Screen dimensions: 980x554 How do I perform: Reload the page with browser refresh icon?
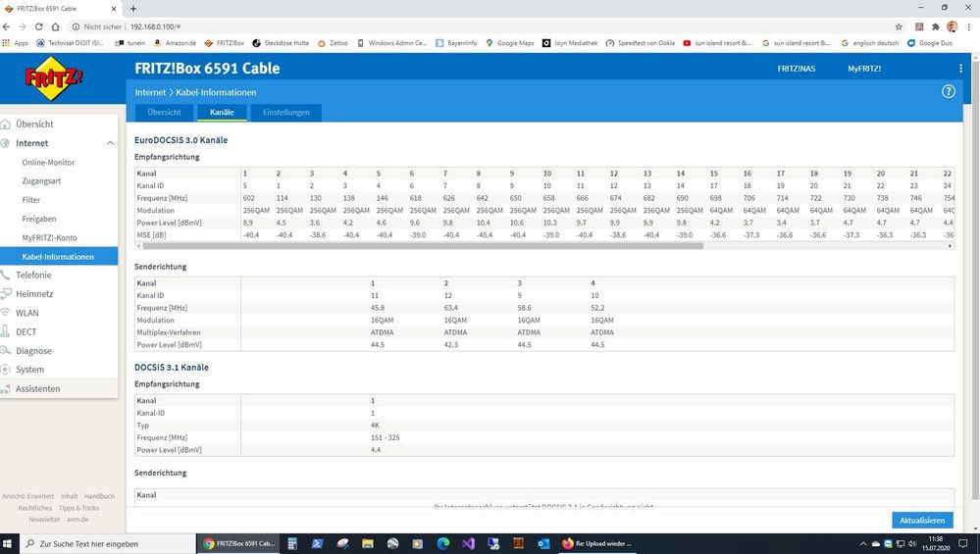point(39,26)
